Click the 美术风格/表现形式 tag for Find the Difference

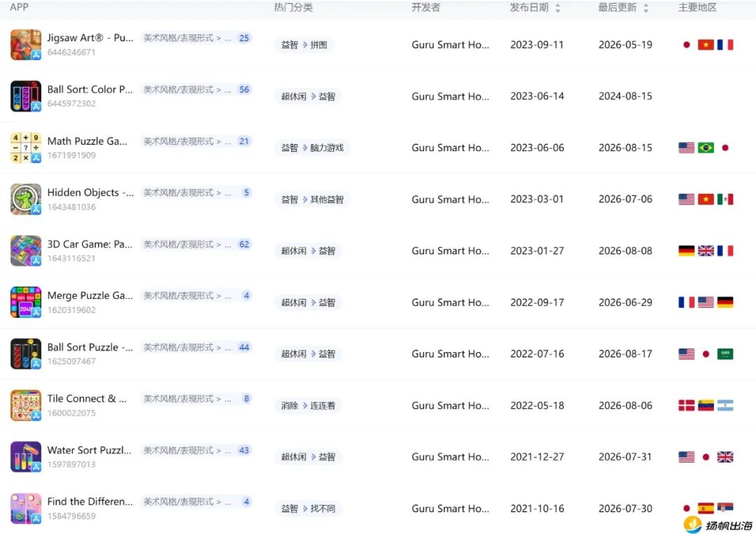[x=187, y=502]
